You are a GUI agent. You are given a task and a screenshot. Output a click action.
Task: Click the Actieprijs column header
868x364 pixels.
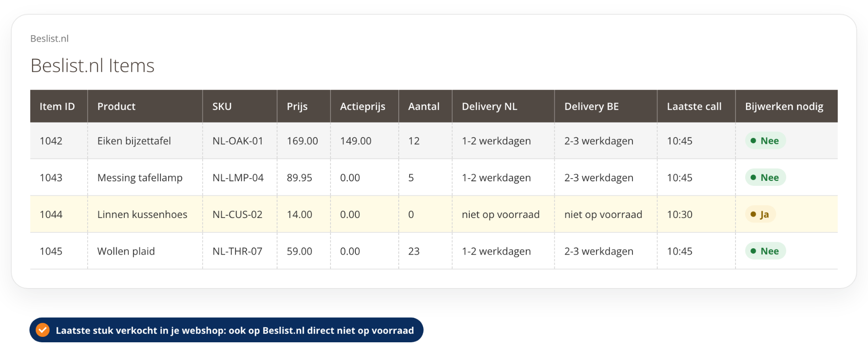tap(364, 106)
